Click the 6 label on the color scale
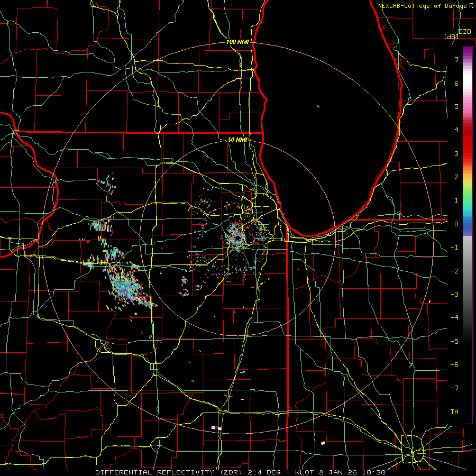The image size is (476, 476). point(456,83)
